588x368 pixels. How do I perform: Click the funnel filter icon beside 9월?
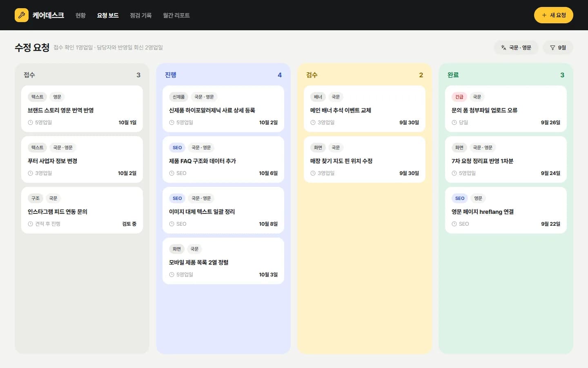click(552, 47)
